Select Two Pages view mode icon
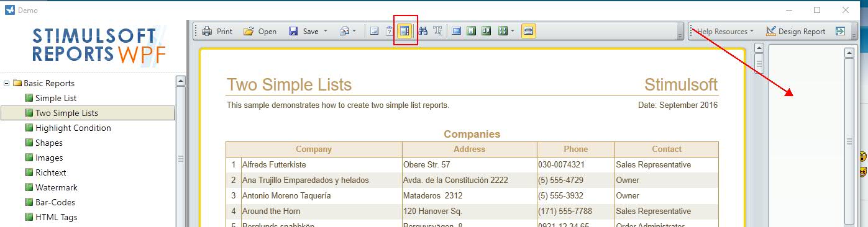This screenshot has height=227, width=868. pyautogui.click(x=487, y=31)
